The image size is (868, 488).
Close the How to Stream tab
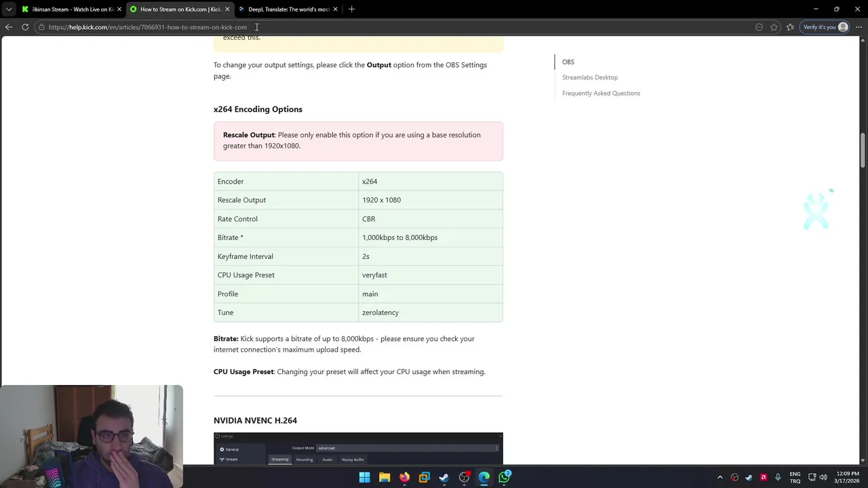[x=227, y=9]
